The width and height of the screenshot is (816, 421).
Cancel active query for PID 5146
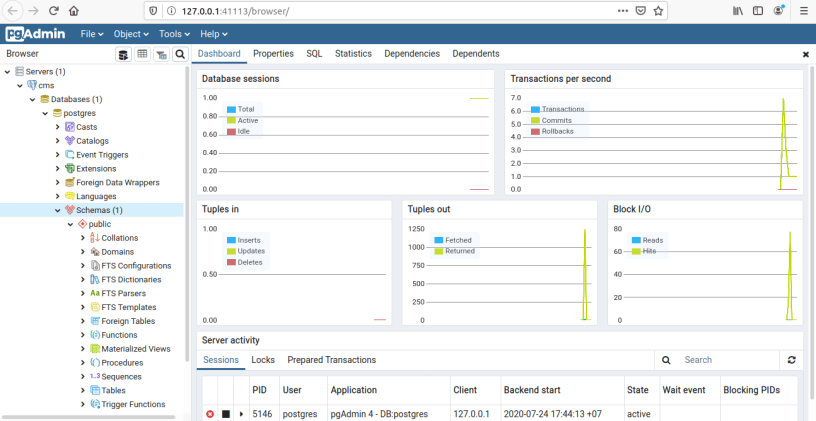210,413
